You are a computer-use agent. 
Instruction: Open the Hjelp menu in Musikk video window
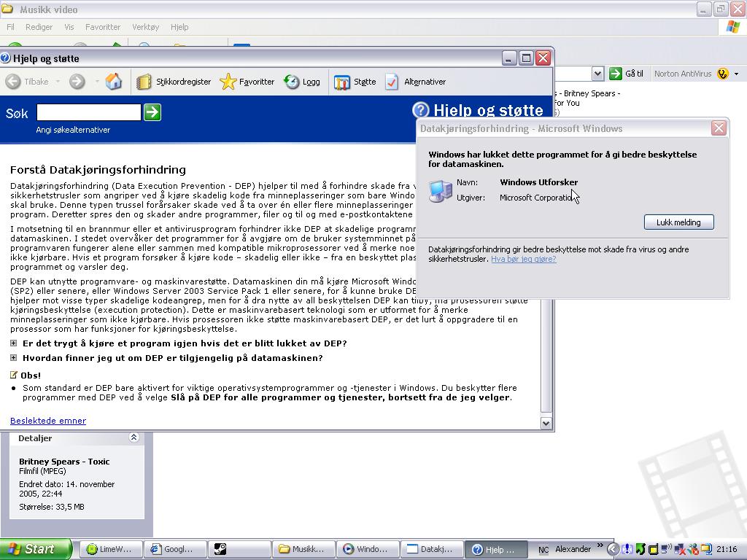[179, 27]
